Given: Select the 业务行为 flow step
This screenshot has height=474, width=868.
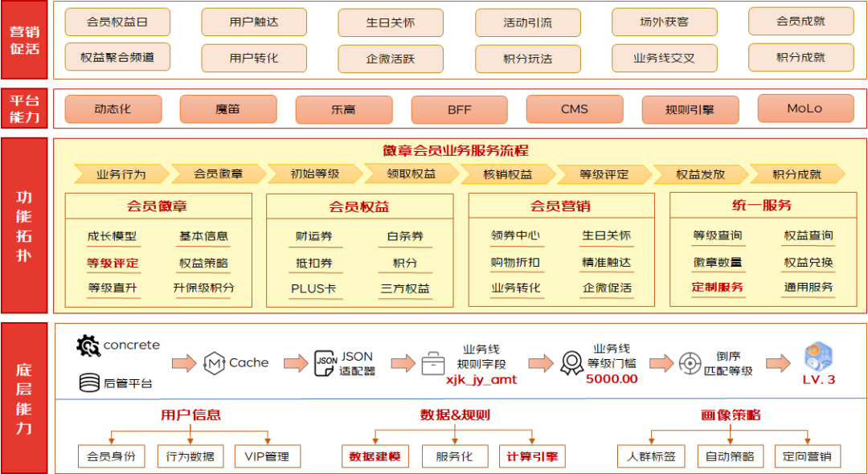Looking at the screenshot, I should pyautogui.click(x=122, y=174).
